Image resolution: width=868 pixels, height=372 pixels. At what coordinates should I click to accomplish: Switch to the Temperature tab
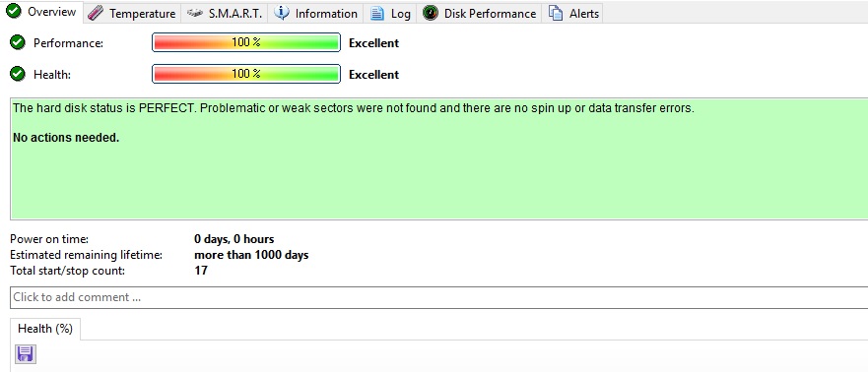click(132, 13)
